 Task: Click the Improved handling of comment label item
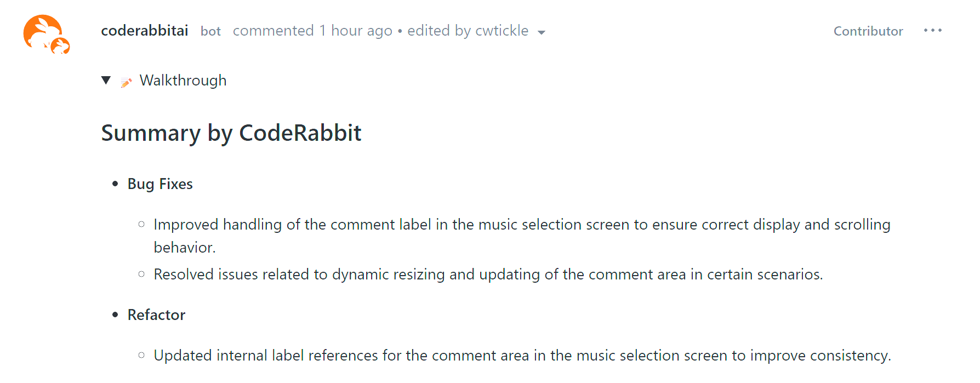[522, 236]
